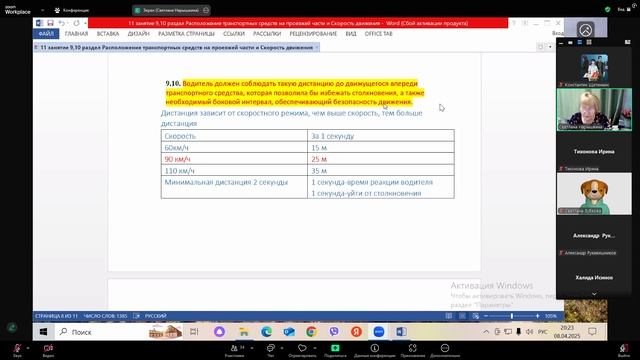Click zoom in plus on Word slider
640x360 pixels.
538,316
